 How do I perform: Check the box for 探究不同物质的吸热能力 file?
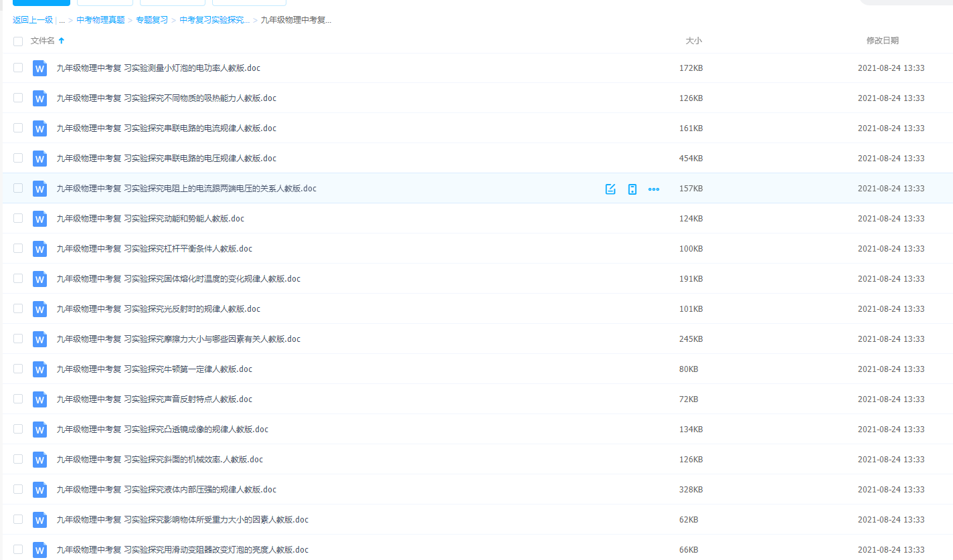[x=18, y=98]
